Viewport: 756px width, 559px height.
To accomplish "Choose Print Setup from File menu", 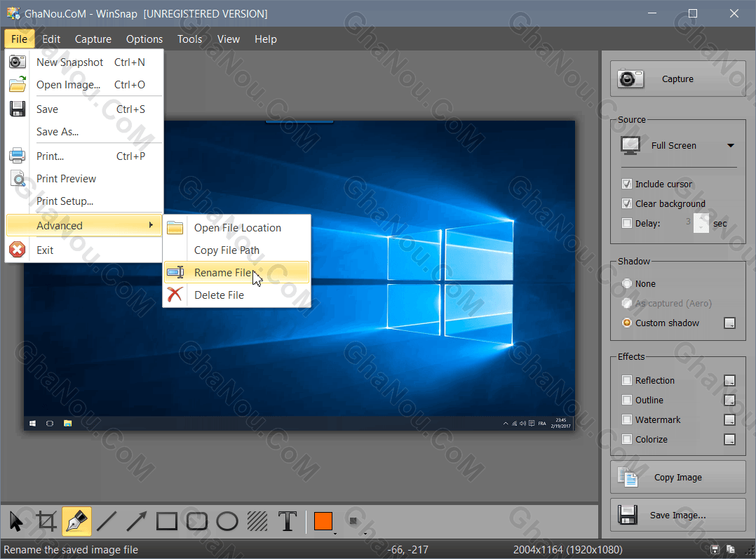I will point(84,201).
